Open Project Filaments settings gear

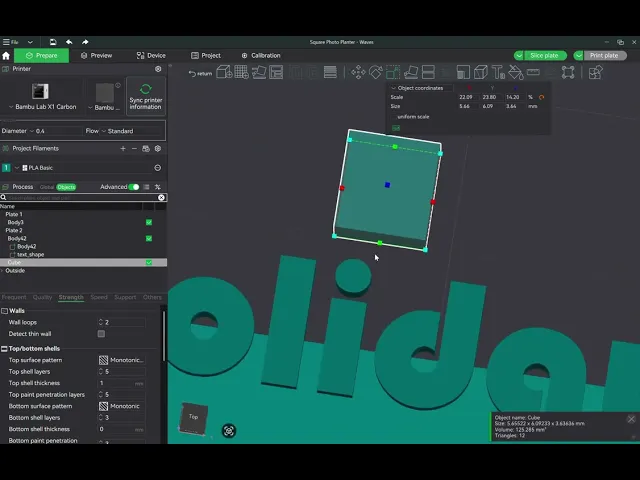[158, 149]
